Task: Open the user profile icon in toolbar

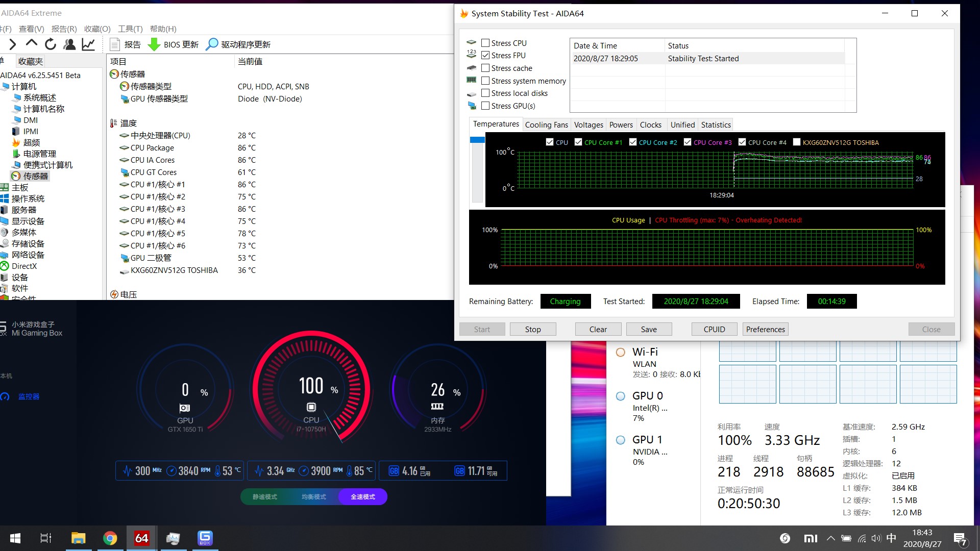Action: click(69, 44)
